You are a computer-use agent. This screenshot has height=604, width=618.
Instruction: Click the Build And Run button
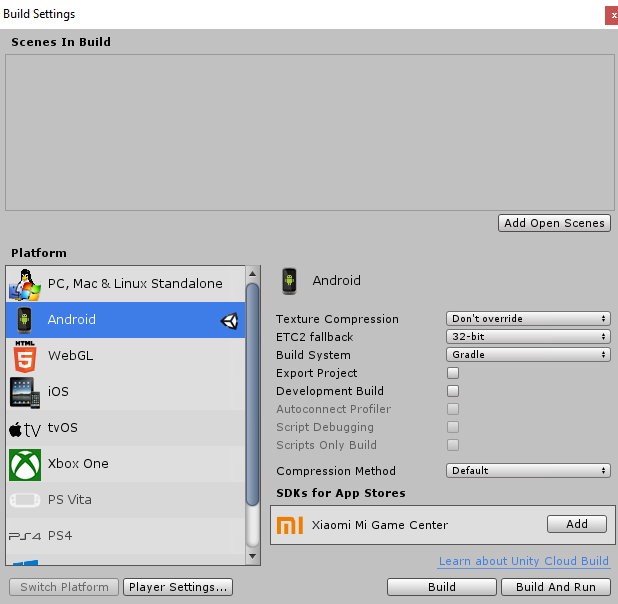[x=556, y=587]
